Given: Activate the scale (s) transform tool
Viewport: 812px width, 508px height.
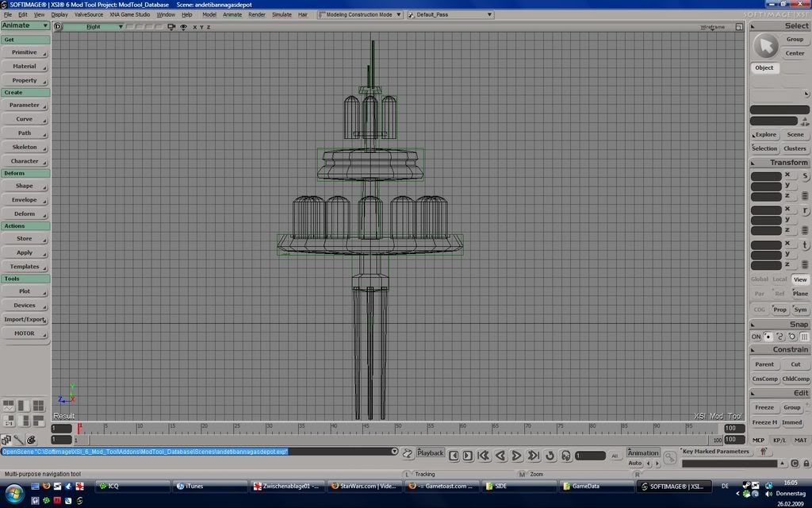Looking at the screenshot, I should (806, 176).
